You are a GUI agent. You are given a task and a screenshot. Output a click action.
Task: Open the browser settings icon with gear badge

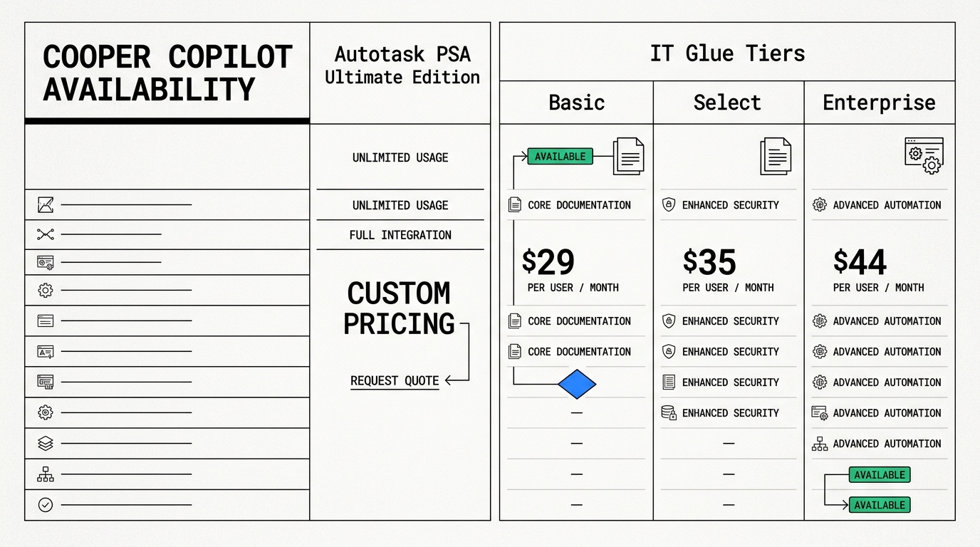point(45,261)
